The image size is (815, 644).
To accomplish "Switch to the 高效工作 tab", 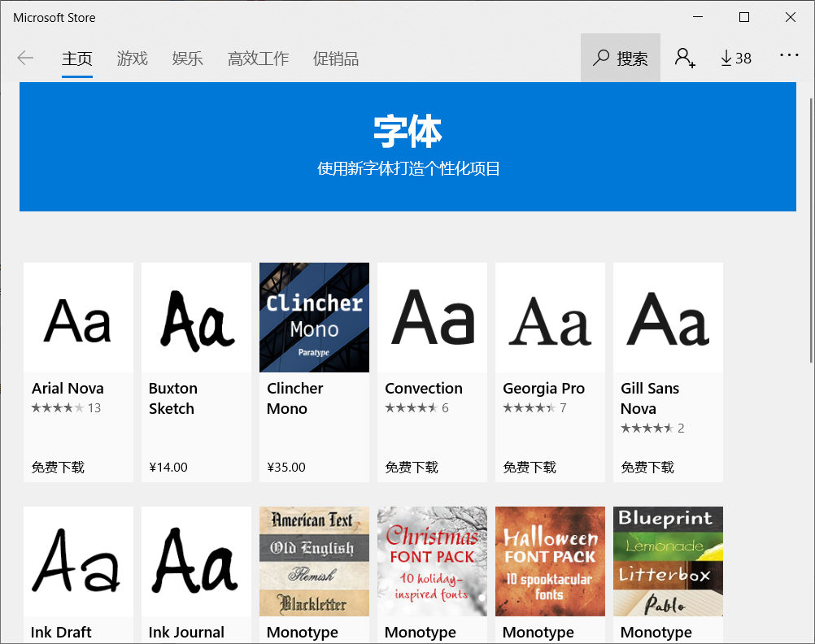I will point(258,58).
